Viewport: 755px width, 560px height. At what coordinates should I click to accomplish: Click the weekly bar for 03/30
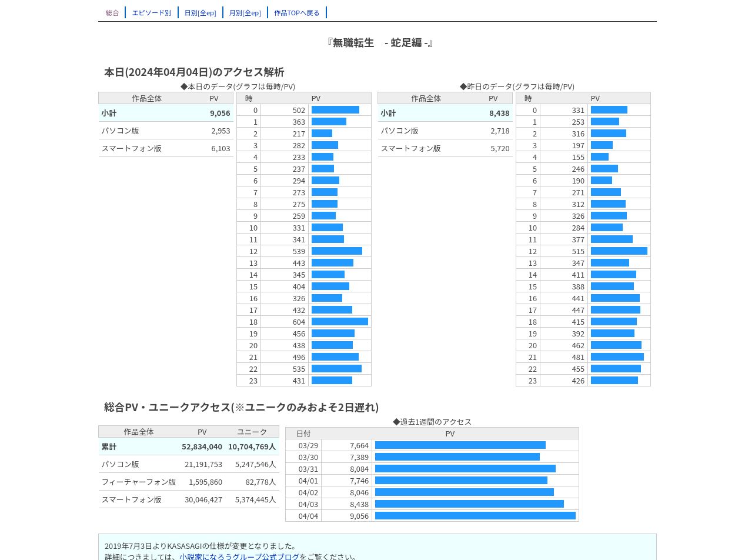click(x=457, y=457)
